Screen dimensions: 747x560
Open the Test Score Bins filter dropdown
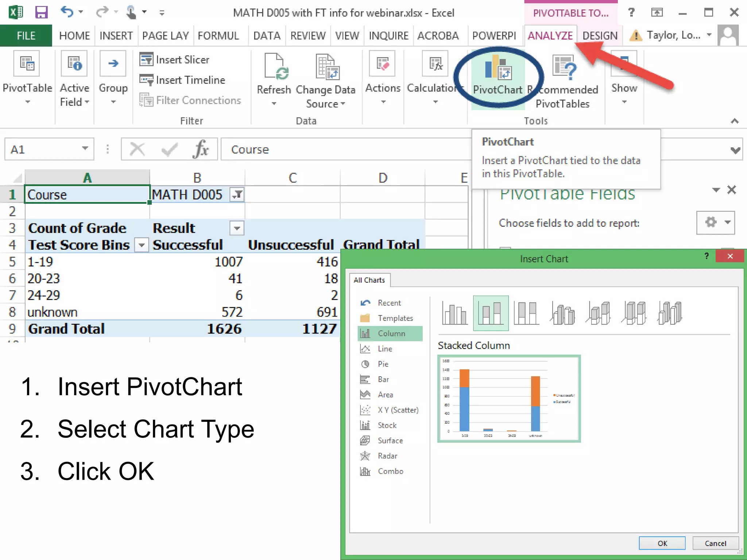142,245
